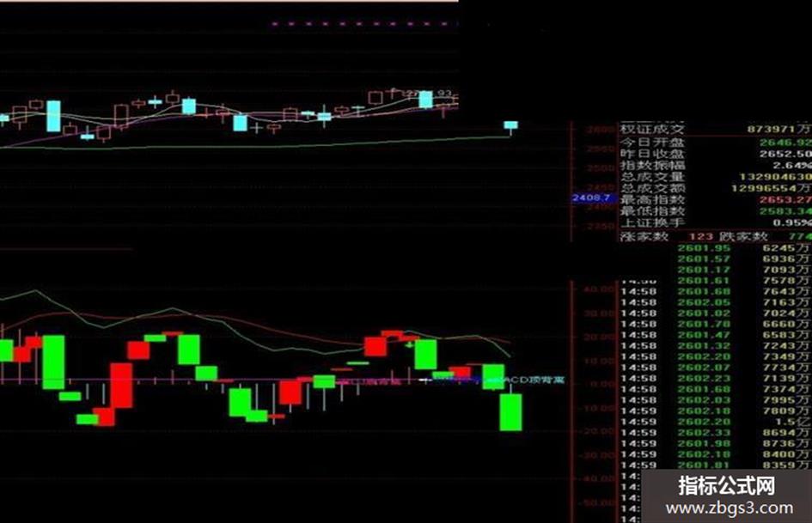The image size is (812, 523).
Task: Click the 8400万 tick volume
Action: [785, 454]
